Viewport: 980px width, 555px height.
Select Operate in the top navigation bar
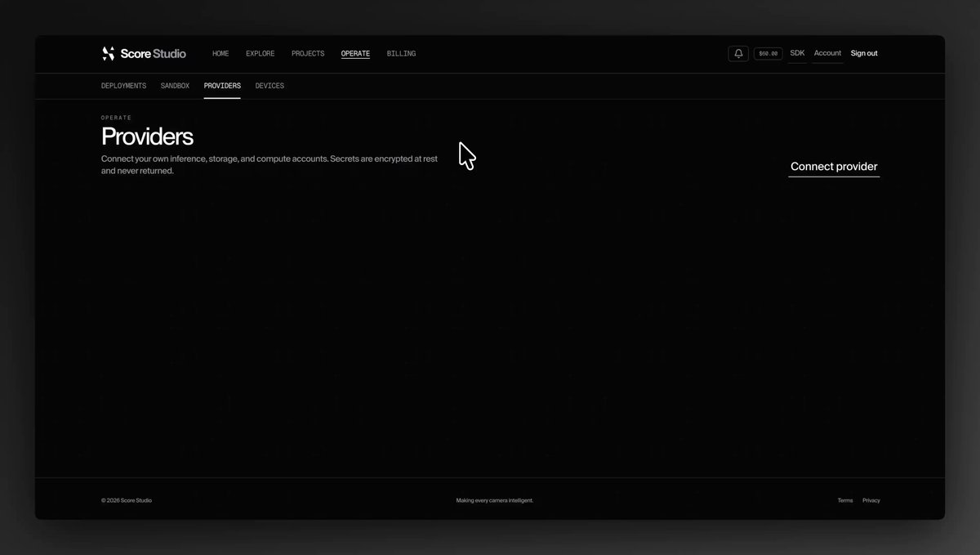(x=355, y=54)
